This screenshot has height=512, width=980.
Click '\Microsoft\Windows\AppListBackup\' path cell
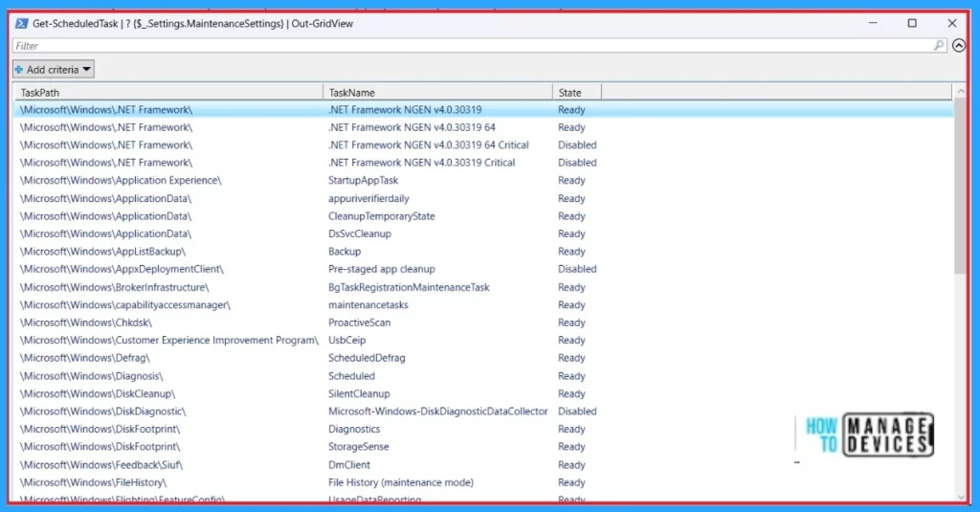click(102, 252)
